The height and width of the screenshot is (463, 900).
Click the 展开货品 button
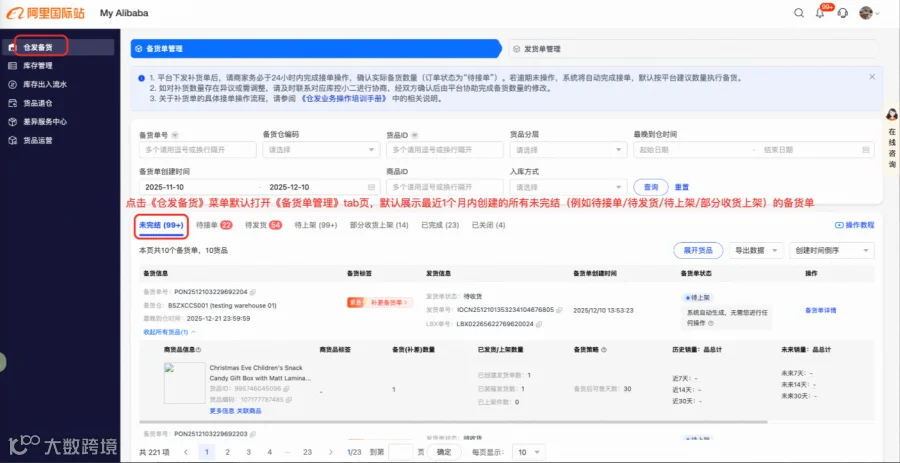[x=698, y=251]
